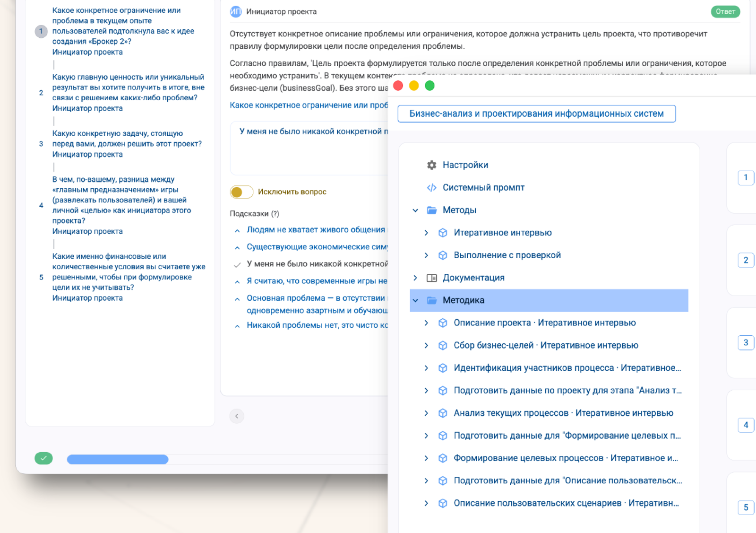Expand the Итеративное интервью method
The height and width of the screenshot is (533, 756).
(x=426, y=233)
